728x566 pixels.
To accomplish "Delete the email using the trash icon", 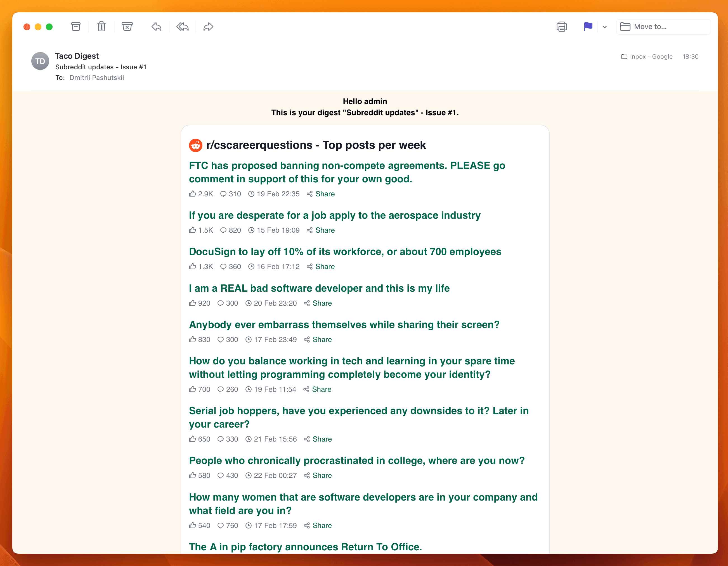I will click(x=101, y=26).
